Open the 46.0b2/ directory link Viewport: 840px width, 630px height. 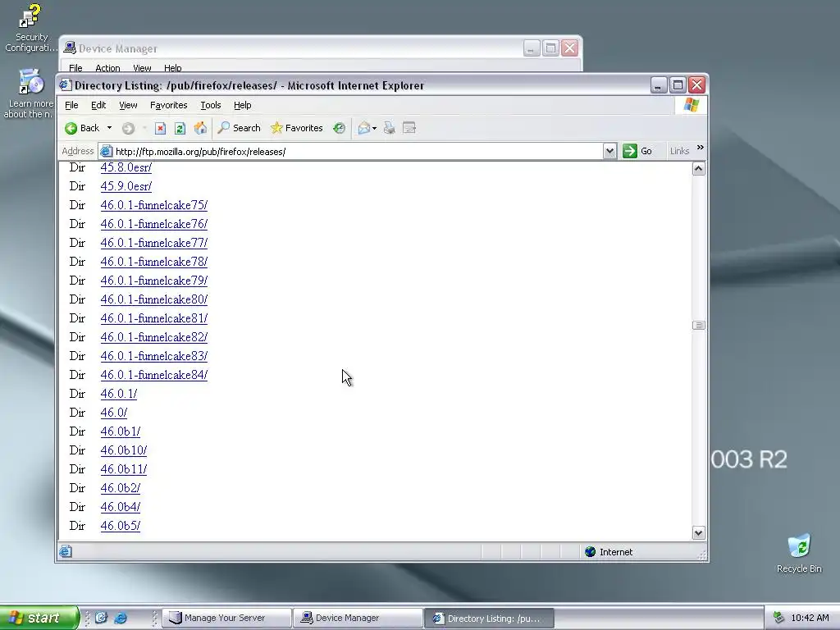coord(120,488)
